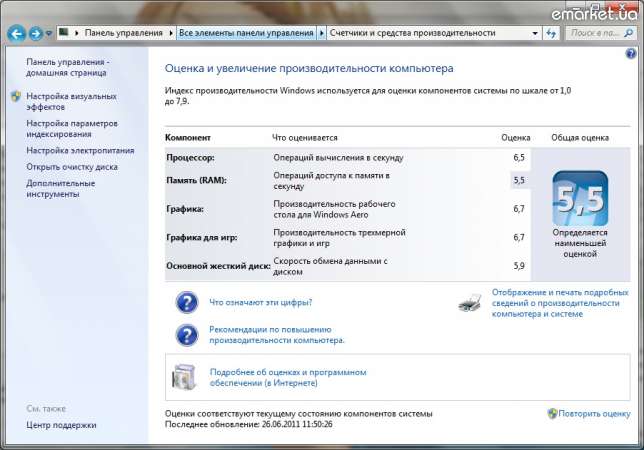Refresh the page with refresh icon

coord(551,33)
